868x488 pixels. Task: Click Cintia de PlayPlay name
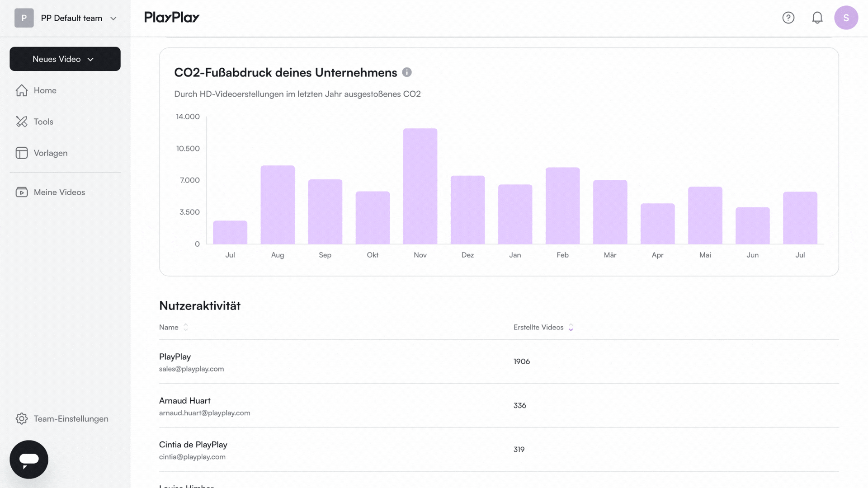[x=193, y=445]
